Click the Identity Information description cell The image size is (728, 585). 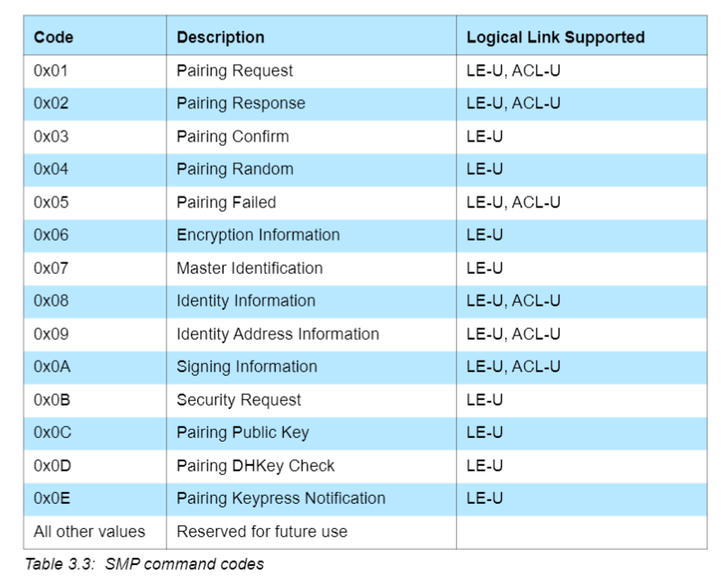click(246, 301)
